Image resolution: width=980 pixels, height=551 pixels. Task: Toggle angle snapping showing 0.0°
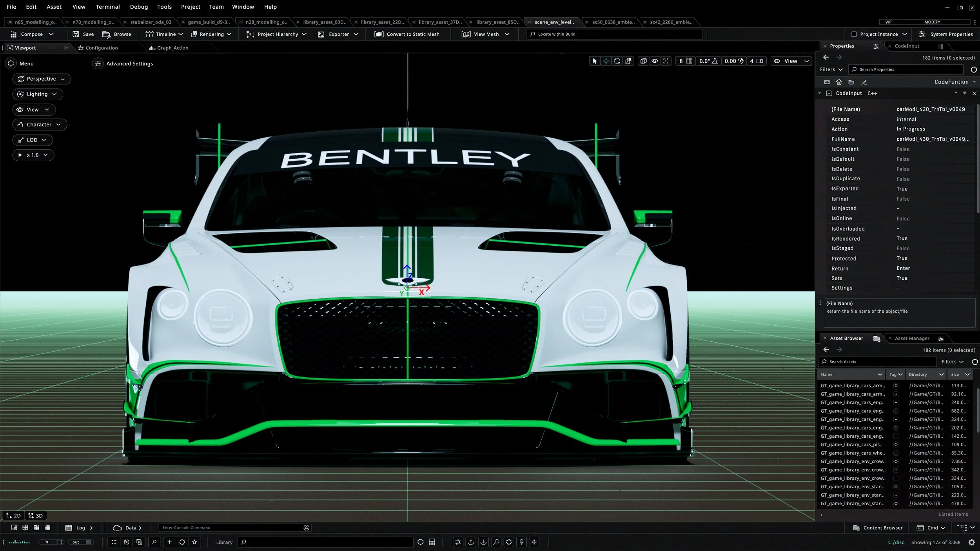(x=708, y=61)
